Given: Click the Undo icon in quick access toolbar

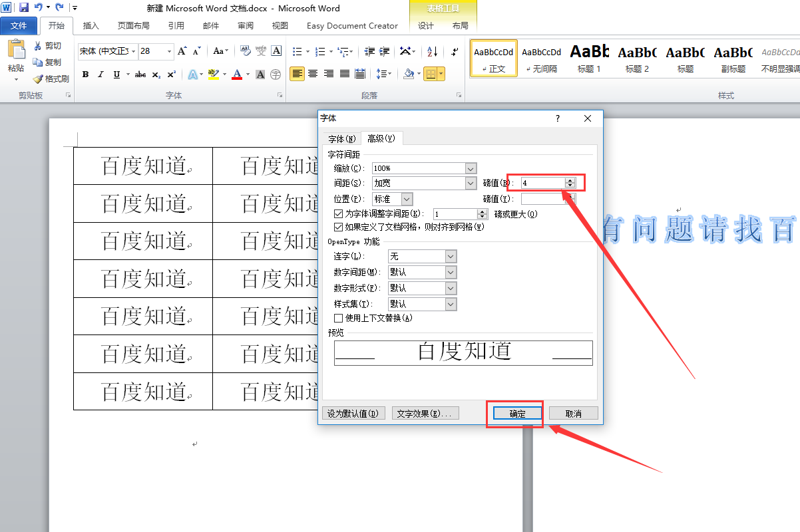Looking at the screenshot, I should pos(38,7).
